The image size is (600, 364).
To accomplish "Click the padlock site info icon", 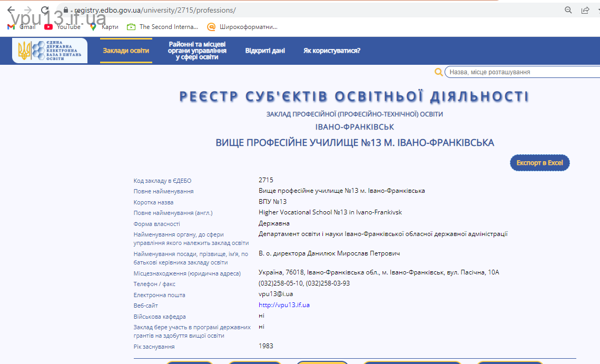I will pyautogui.click(x=66, y=10).
